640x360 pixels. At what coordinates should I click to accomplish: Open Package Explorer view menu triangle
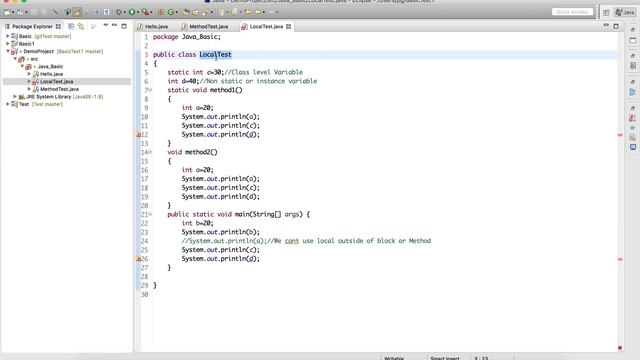click(105, 26)
